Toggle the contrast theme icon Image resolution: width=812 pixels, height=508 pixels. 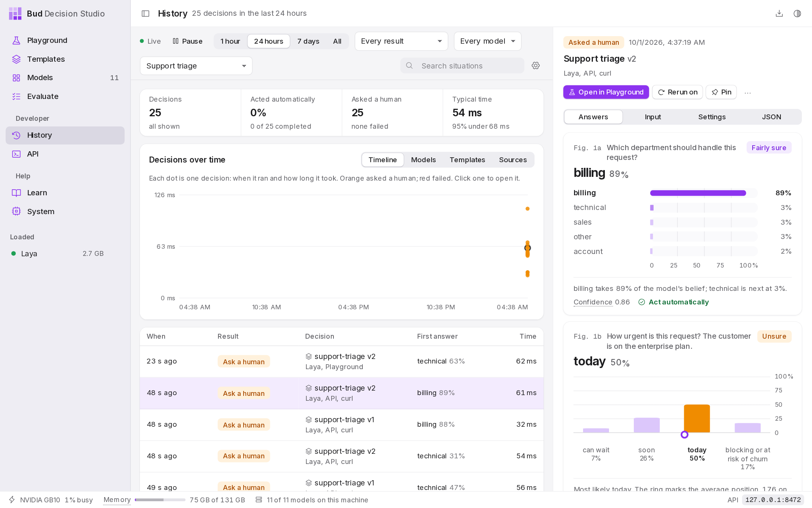(797, 14)
